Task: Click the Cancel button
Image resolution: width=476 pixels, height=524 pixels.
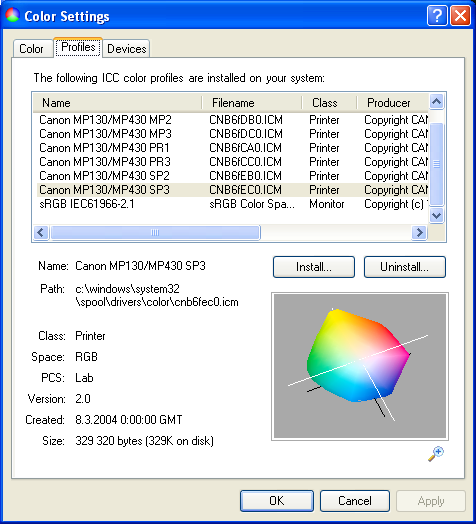Action: (355, 501)
